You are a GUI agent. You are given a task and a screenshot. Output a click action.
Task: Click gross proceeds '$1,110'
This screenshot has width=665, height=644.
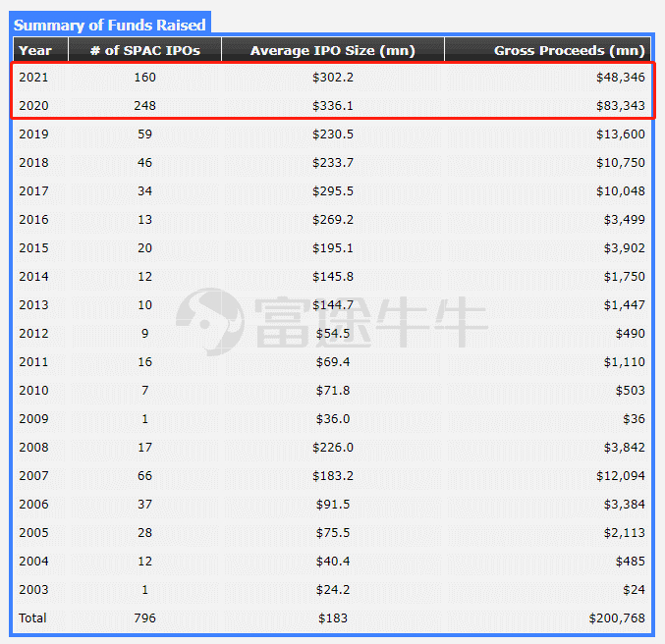pyautogui.click(x=625, y=361)
